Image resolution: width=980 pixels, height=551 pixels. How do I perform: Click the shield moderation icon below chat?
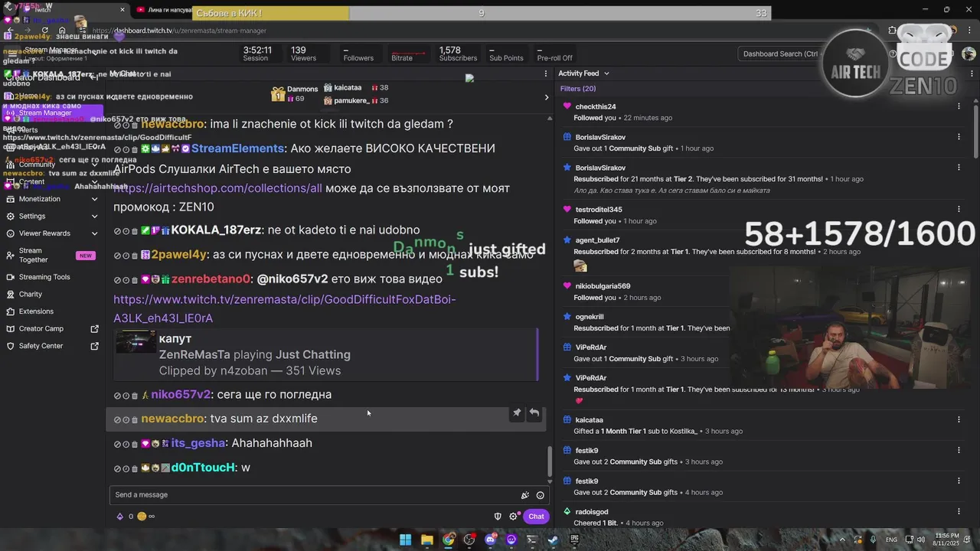(x=498, y=517)
